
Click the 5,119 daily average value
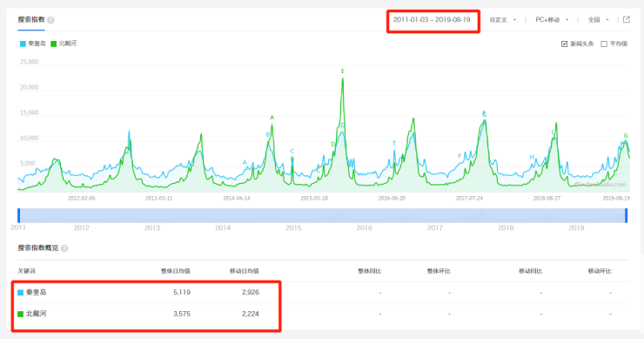182,293
